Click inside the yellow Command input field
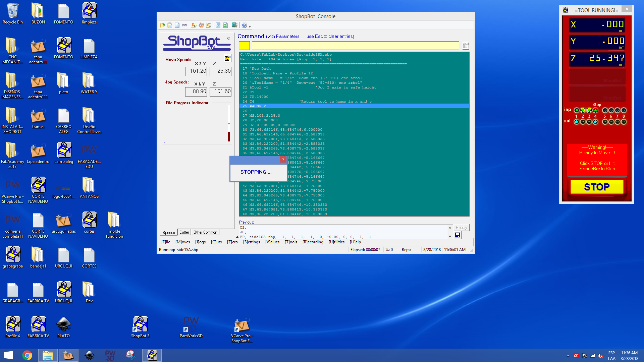This screenshot has width=644, height=362. [x=355, y=46]
